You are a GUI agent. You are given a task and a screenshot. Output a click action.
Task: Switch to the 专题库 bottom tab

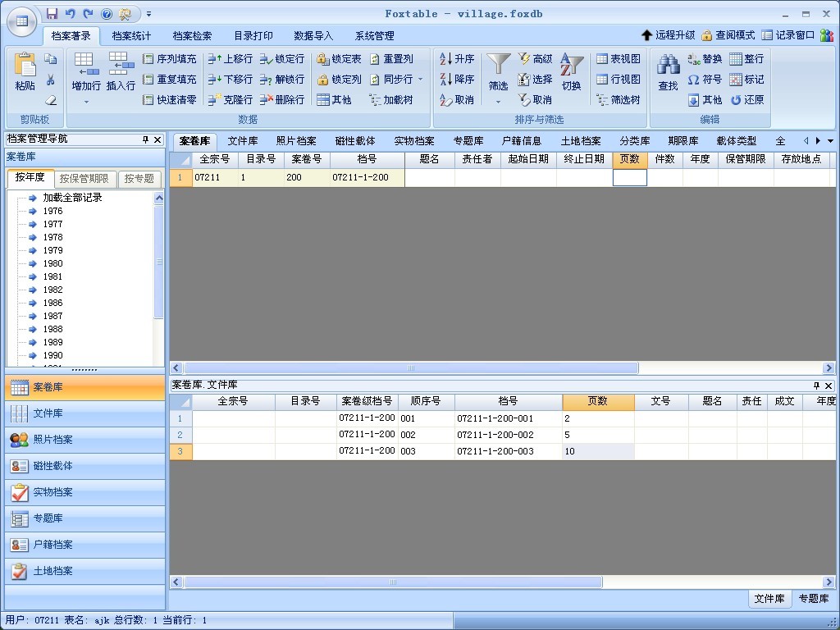pos(813,598)
